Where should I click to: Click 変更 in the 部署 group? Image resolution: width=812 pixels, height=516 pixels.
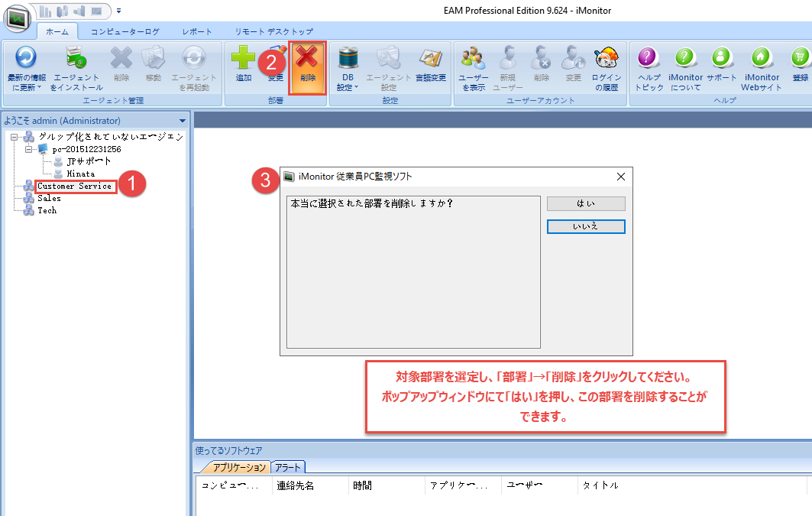pyautogui.click(x=276, y=64)
